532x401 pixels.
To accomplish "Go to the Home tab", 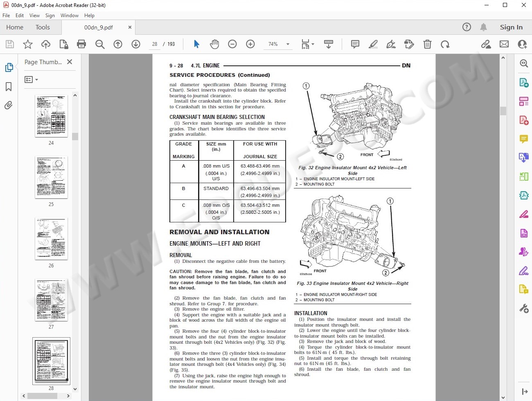I will [x=15, y=27].
